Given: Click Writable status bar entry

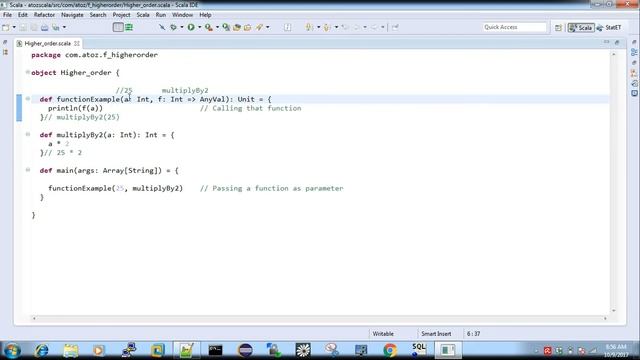Looking at the screenshot, I should 383,334.
